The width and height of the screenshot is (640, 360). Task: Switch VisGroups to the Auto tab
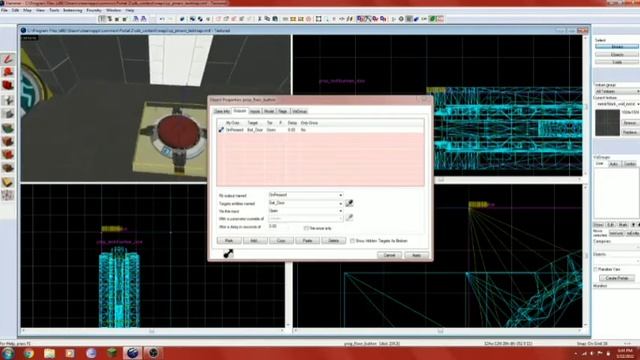[x=613, y=164]
